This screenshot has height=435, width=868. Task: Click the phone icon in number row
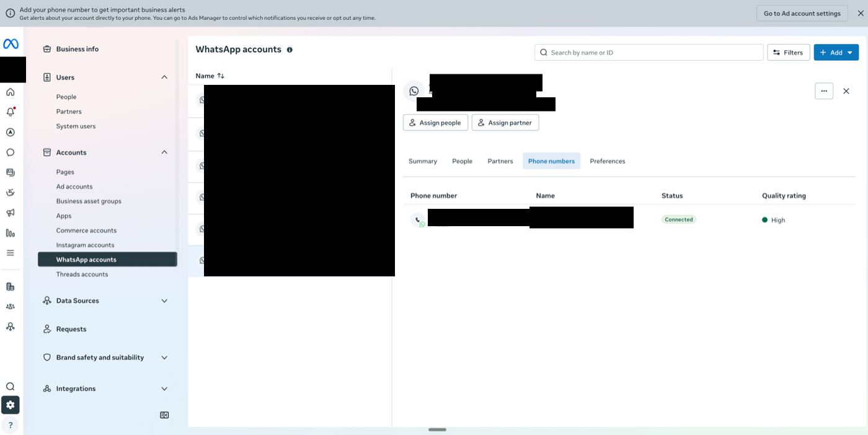pyautogui.click(x=418, y=219)
